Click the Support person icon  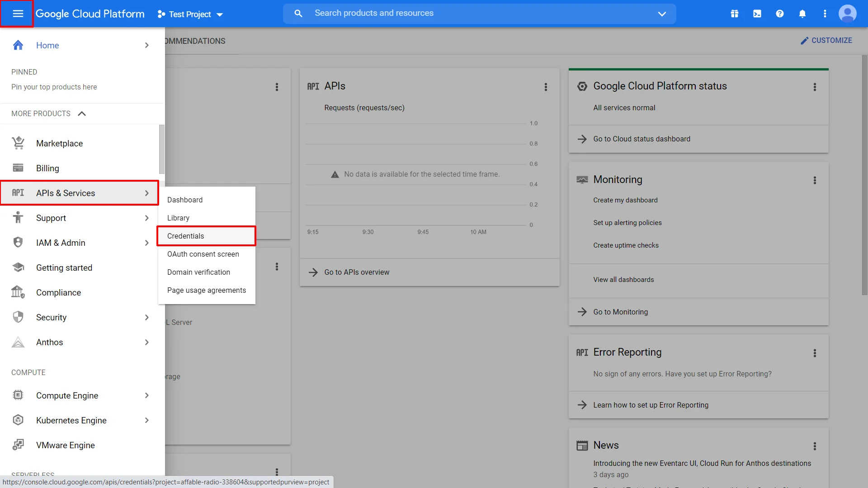pos(18,218)
